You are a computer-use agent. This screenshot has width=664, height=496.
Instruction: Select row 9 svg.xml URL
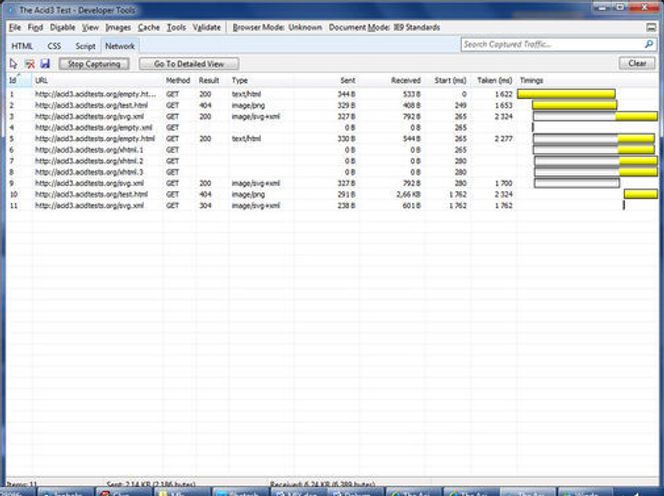click(x=89, y=183)
